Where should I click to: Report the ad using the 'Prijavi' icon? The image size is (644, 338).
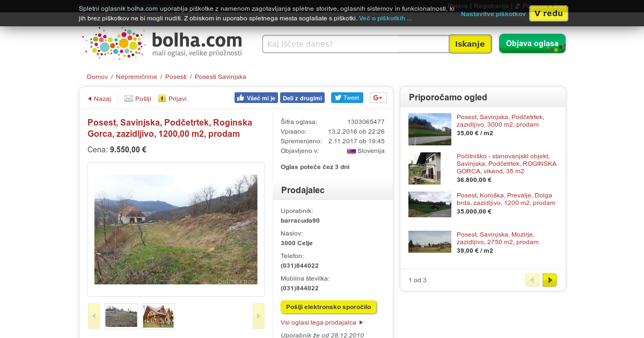coord(162,98)
